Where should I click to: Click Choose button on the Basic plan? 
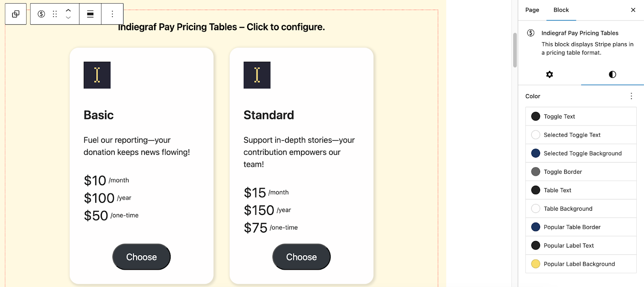[x=141, y=257]
